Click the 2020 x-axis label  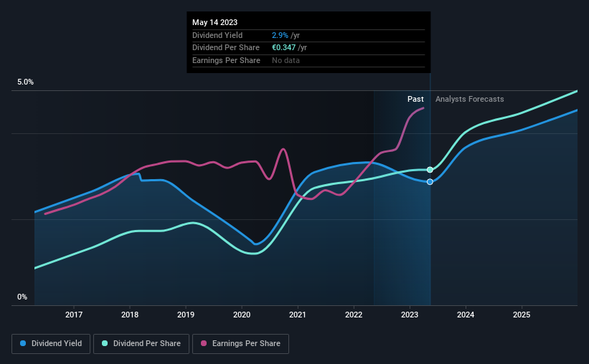(242, 315)
